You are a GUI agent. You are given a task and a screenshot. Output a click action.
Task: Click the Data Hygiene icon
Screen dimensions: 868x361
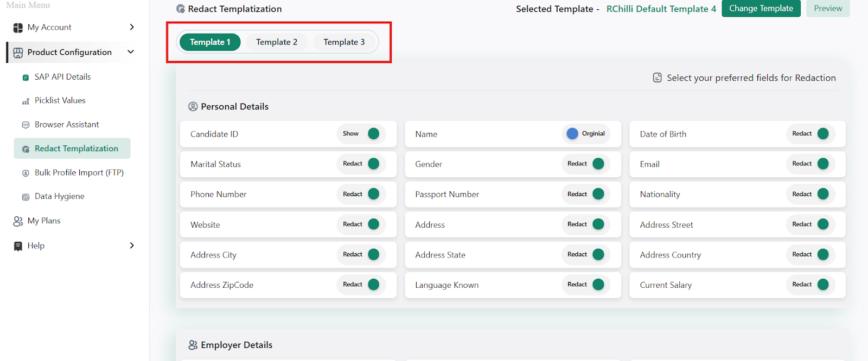coord(25,197)
